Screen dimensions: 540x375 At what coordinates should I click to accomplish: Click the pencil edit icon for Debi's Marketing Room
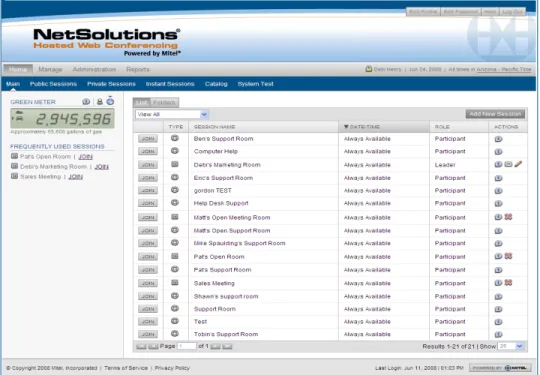tap(518, 164)
